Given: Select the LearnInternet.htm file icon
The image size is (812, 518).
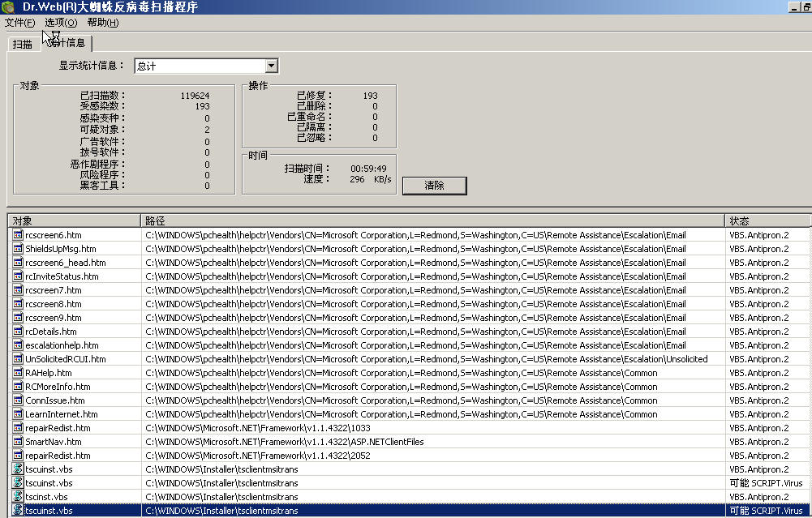Looking at the screenshot, I should click(18, 414).
